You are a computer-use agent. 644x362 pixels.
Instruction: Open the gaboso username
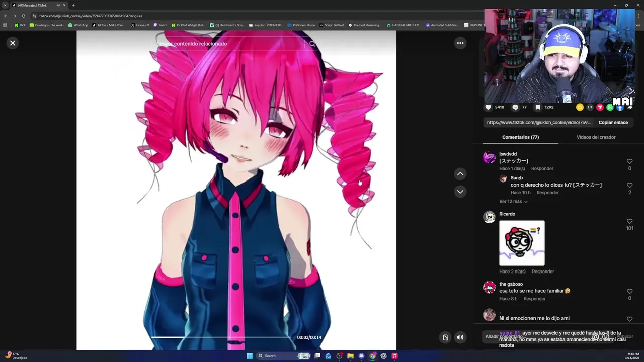click(511, 284)
